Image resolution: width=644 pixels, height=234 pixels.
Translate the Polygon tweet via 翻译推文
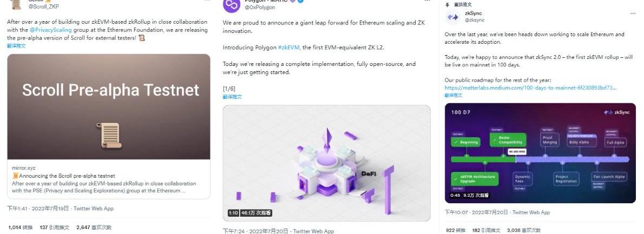233,97
